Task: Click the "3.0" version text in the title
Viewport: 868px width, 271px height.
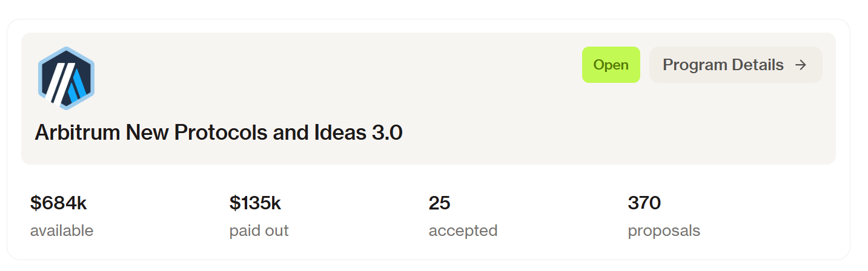Action: pos(387,132)
